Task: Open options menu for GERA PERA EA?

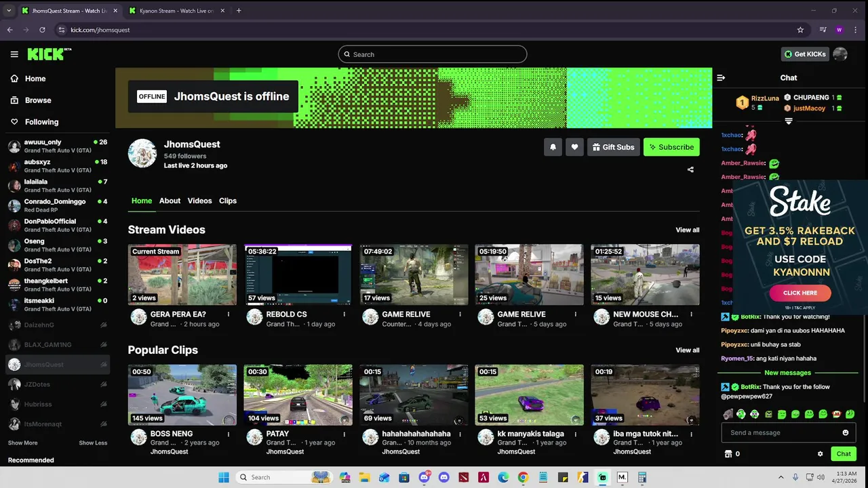Action: click(229, 314)
